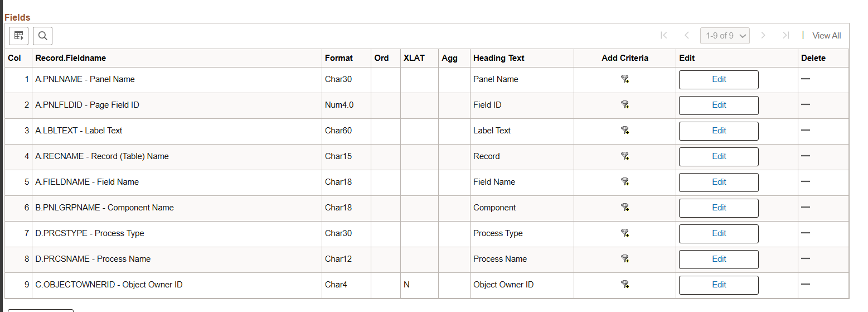Click the grid personalize icon above the table
Viewport: 868px width, 312px height.
pyautogui.click(x=18, y=36)
